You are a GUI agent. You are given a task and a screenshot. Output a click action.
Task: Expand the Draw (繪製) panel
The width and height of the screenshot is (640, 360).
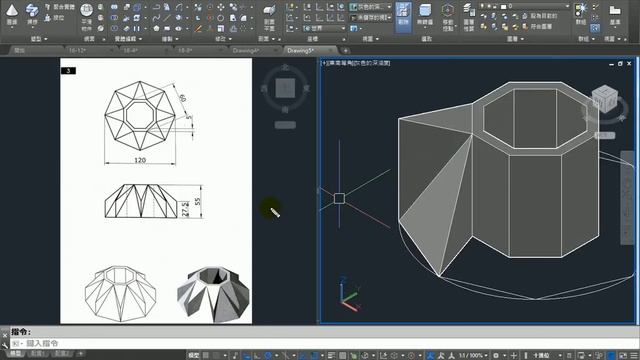pyautogui.click(x=170, y=39)
